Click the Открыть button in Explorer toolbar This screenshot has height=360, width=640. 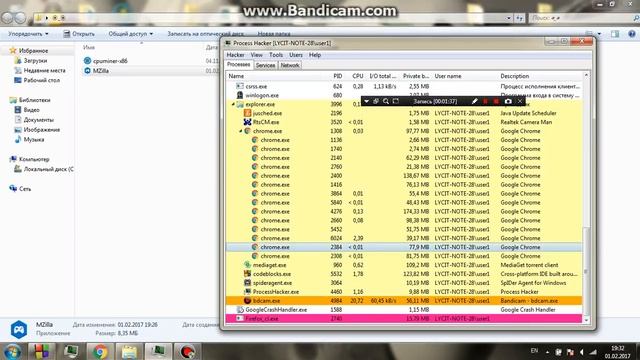click(x=79, y=33)
